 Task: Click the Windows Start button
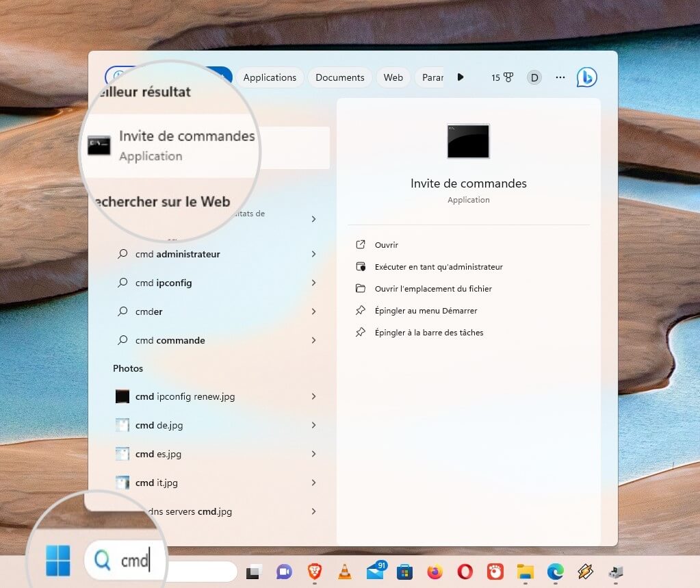[58, 561]
